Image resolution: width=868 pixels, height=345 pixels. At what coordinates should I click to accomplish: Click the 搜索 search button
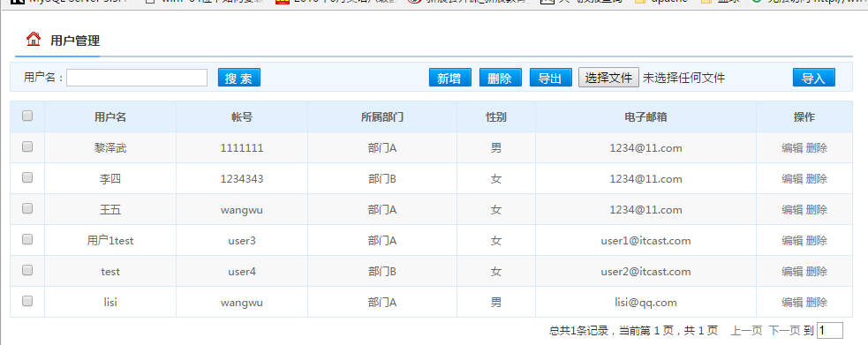239,78
